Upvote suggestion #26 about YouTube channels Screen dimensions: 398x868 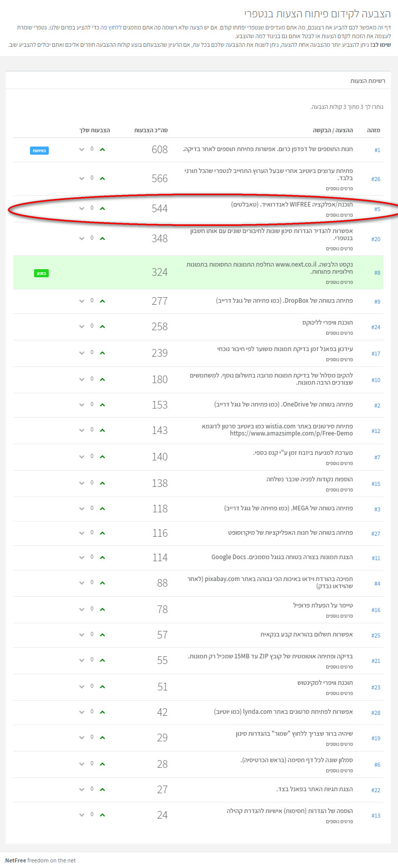click(102, 179)
